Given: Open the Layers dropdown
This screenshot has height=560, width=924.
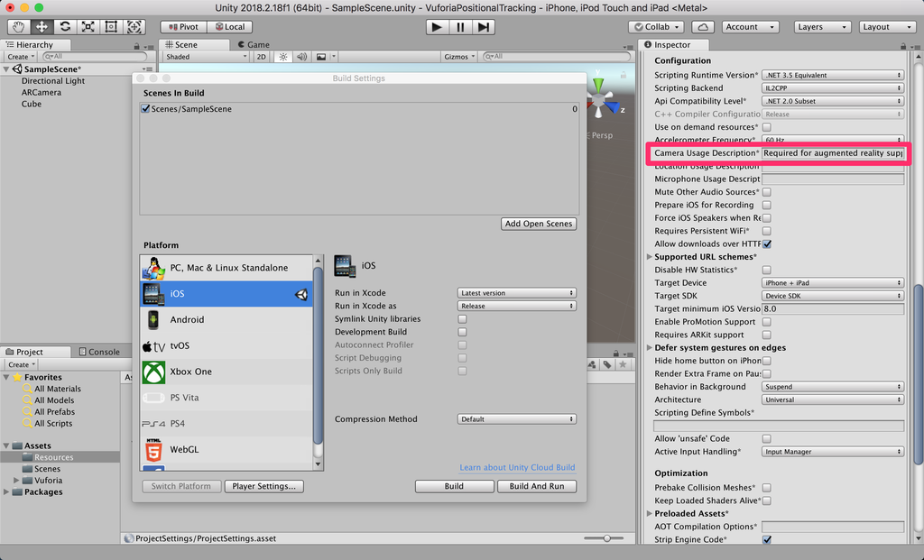Looking at the screenshot, I should pyautogui.click(x=821, y=26).
